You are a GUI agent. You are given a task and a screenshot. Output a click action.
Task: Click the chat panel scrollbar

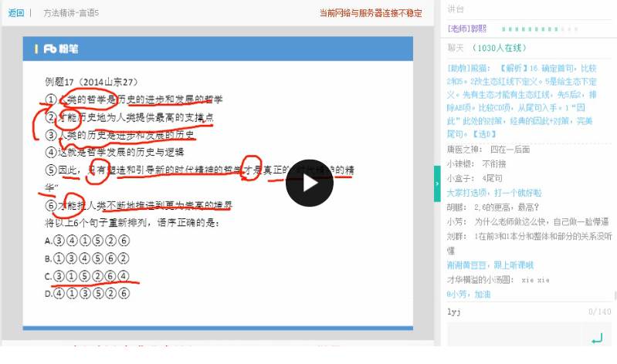(x=615, y=295)
